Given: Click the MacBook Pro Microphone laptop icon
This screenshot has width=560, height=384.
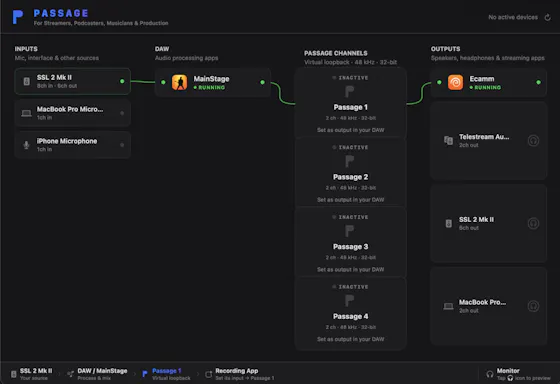Looking at the screenshot, I should (26, 113).
